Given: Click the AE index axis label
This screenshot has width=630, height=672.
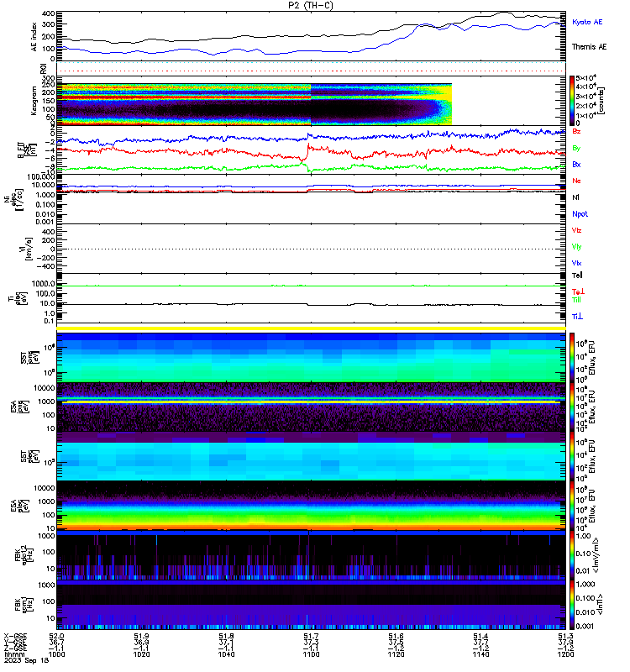Looking at the screenshot, I should 34,37.
